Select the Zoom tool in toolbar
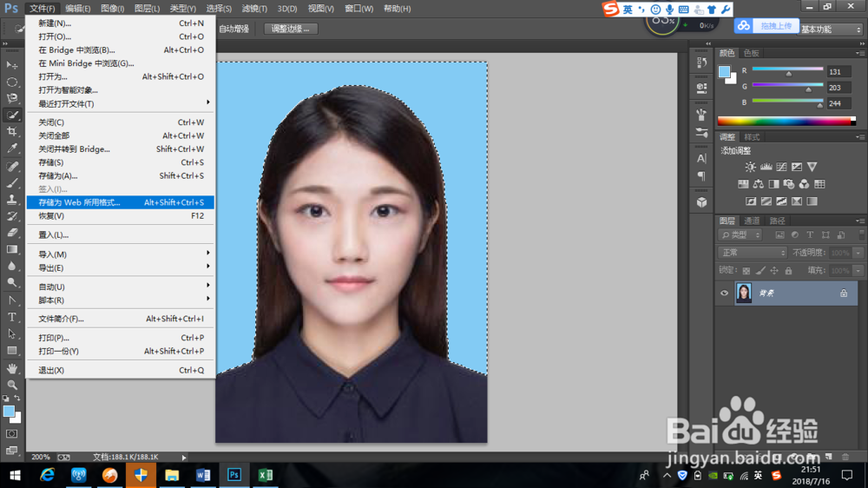Viewport: 868px width, 488px height. click(11, 385)
